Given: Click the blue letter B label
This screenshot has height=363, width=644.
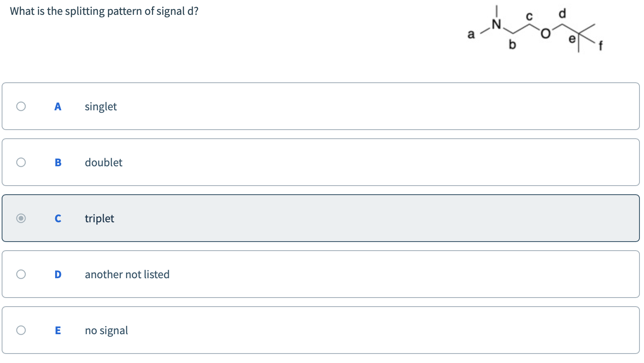Looking at the screenshot, I should coord(58,162).
